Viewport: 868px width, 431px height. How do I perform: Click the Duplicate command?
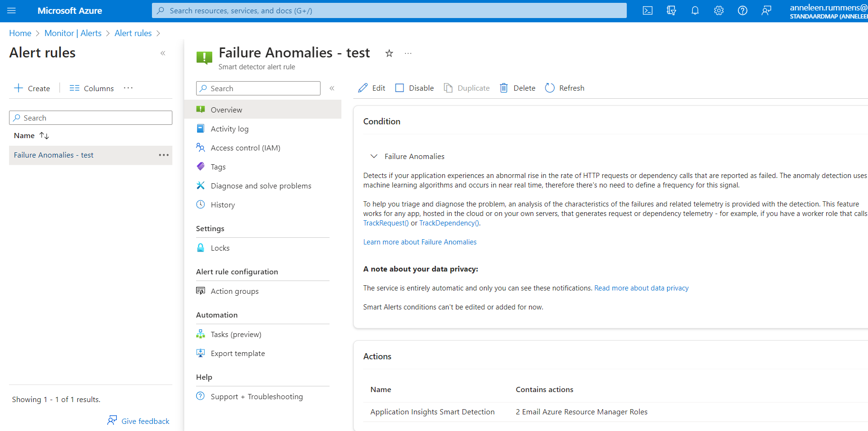pos(467,88)
